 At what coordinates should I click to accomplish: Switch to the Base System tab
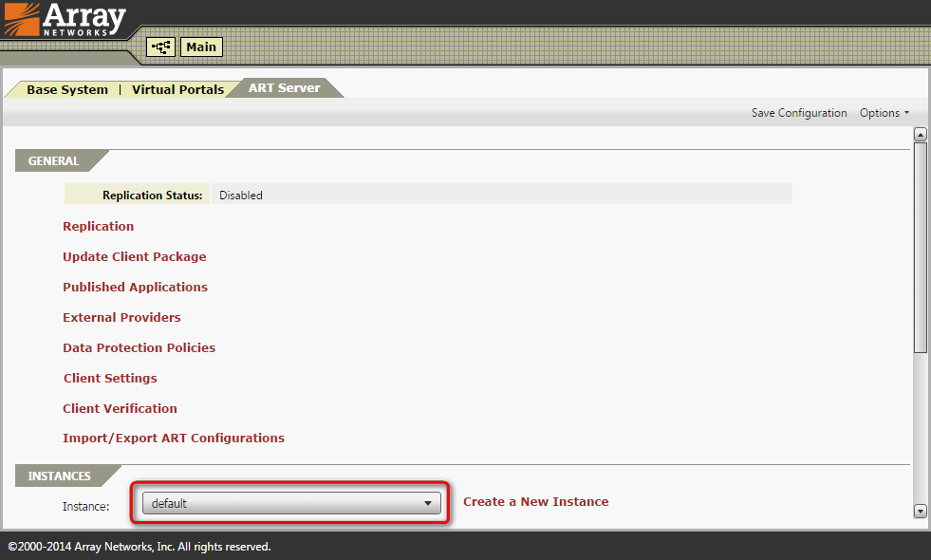point(67,89)
